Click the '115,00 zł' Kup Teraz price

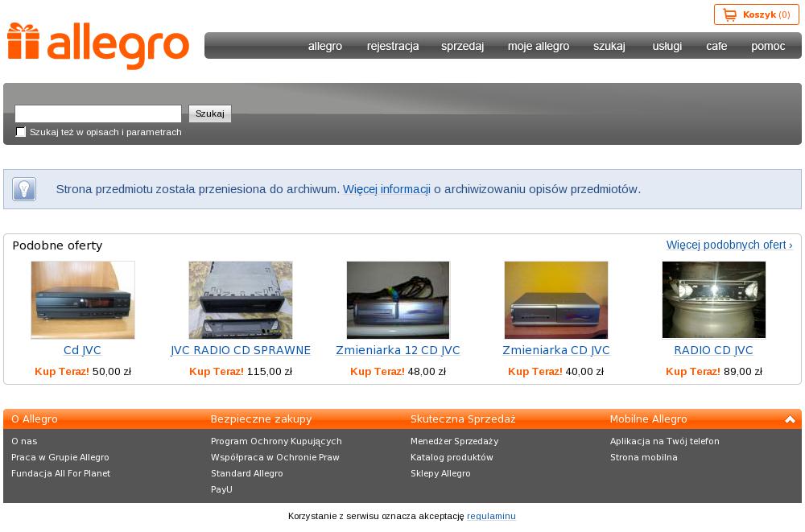(x=270, y=371)
